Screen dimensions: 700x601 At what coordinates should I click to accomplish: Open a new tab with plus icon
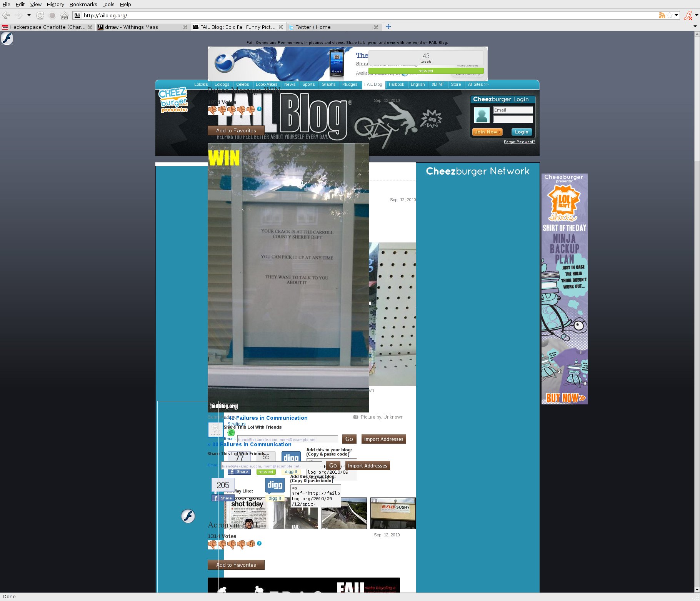[x=388, y=27]
